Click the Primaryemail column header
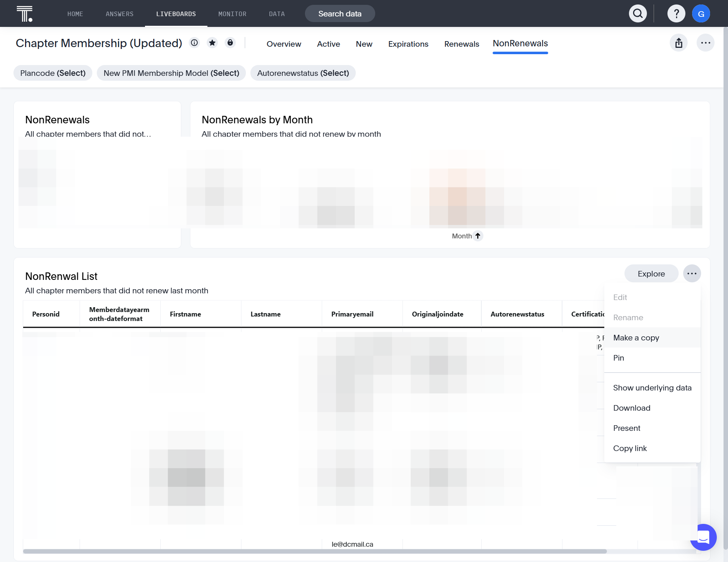 (x=363, y=314)
